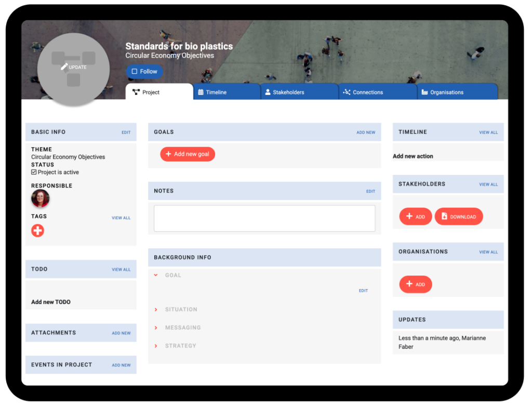
Task: Expand the Strategy section
Action: pos(156,346)
